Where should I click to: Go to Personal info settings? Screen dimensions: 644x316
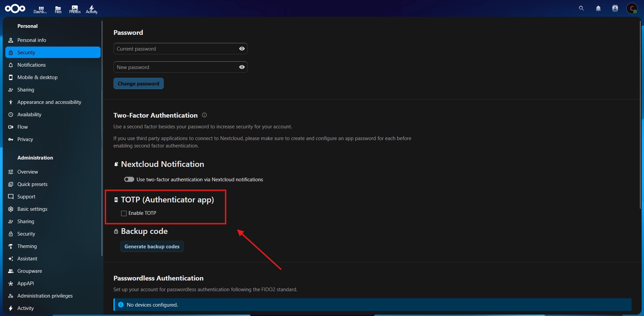[x=32, y=40]
